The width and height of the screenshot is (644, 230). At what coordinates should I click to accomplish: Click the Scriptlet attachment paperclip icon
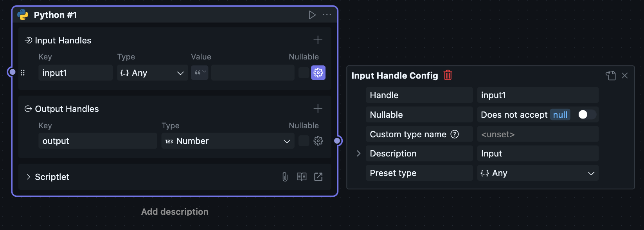[285, 177]
